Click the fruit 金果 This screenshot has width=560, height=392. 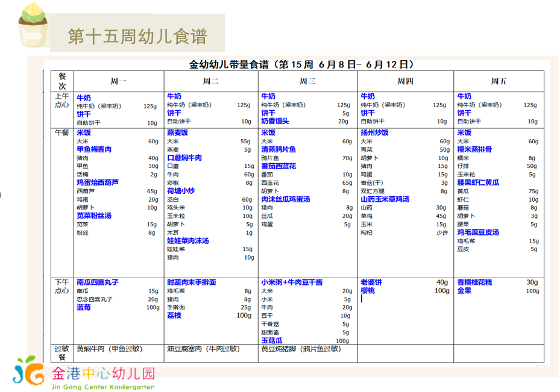464,291
